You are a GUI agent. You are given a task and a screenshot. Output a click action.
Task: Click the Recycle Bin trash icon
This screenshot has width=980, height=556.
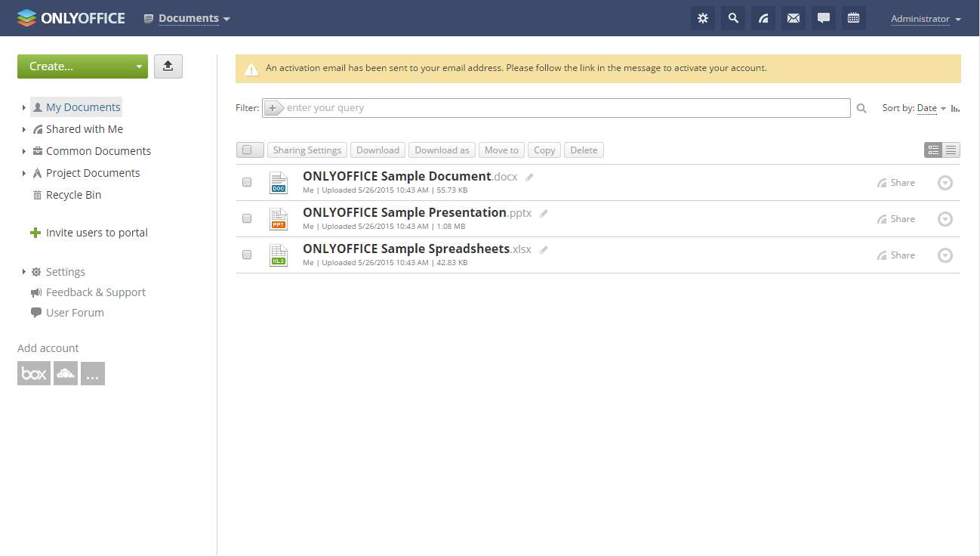pos(37,195)
